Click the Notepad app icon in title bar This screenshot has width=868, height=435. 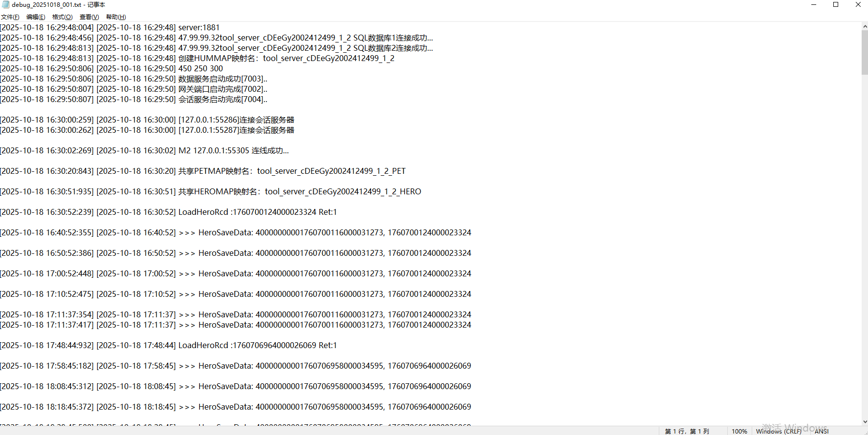pyautogui.click(x=5, y=4)
